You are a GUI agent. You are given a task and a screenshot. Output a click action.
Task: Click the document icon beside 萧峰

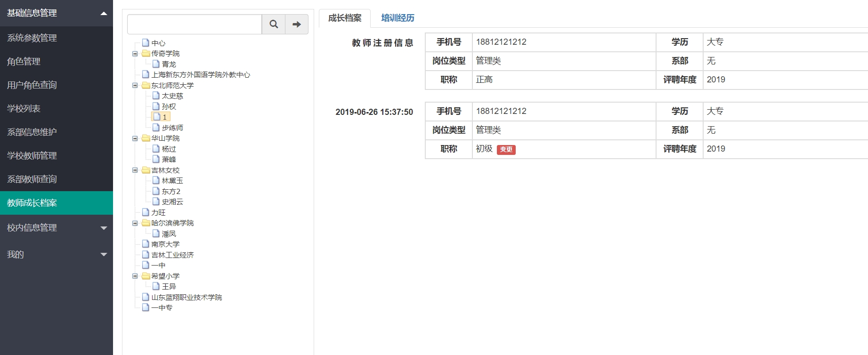click(156, 159)
